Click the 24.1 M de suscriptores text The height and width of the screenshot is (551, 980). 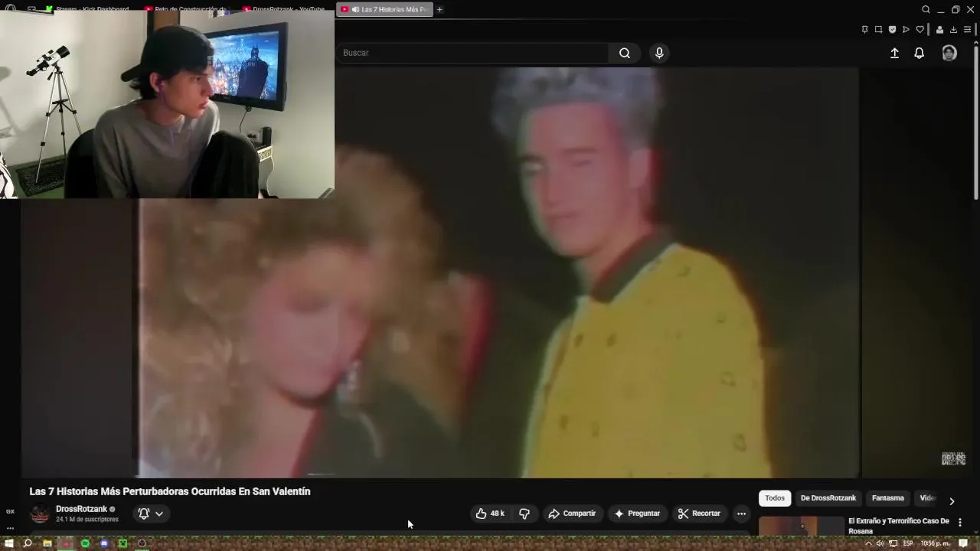click(x=87, y=520)
